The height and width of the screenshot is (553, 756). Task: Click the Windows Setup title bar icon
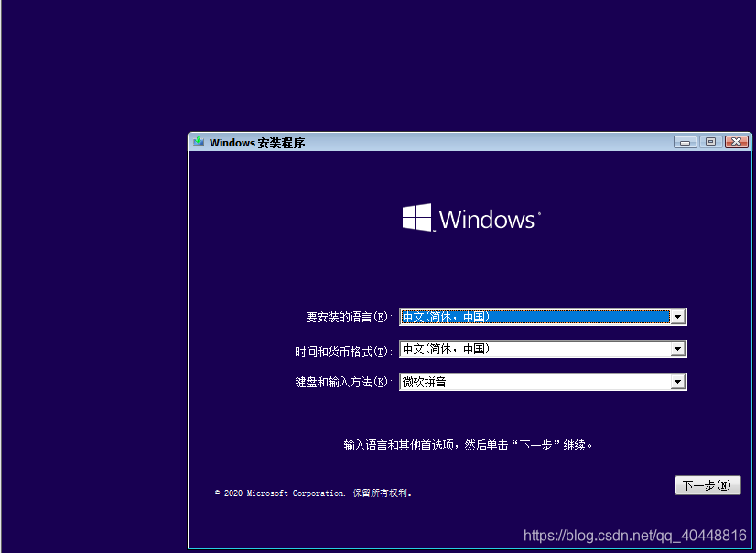(x=199, y=142)
